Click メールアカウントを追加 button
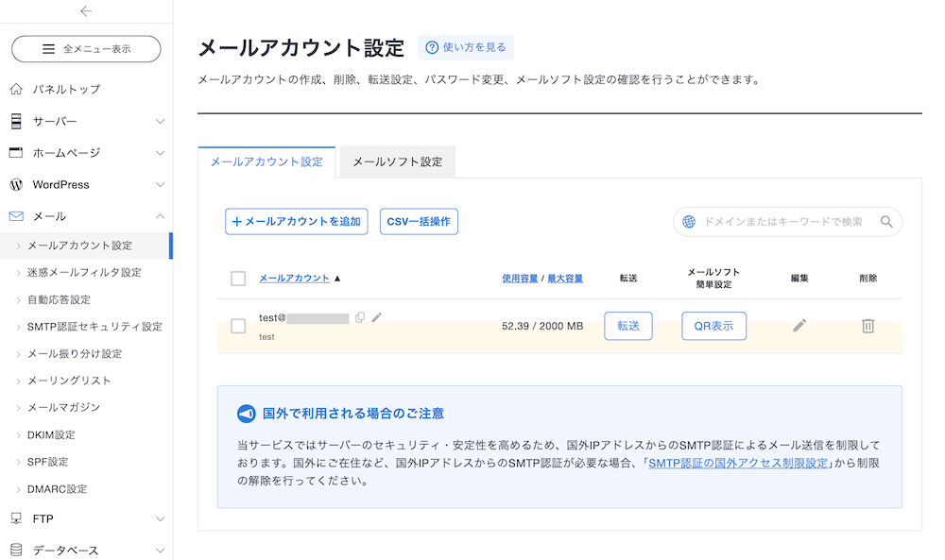Screen dimensions: 945x560 pyautogui.click(x=297, y=222)
